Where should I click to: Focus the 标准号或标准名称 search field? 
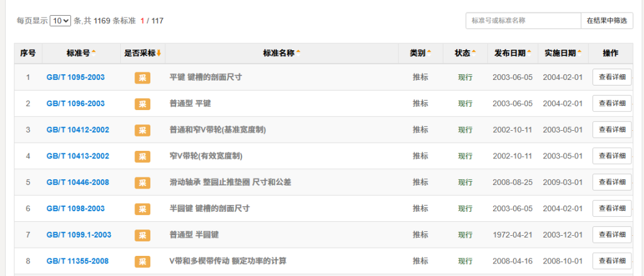[523, 21]
